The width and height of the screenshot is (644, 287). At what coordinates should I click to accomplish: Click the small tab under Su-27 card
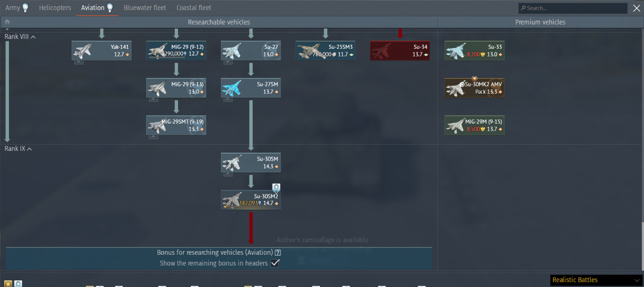228,62
